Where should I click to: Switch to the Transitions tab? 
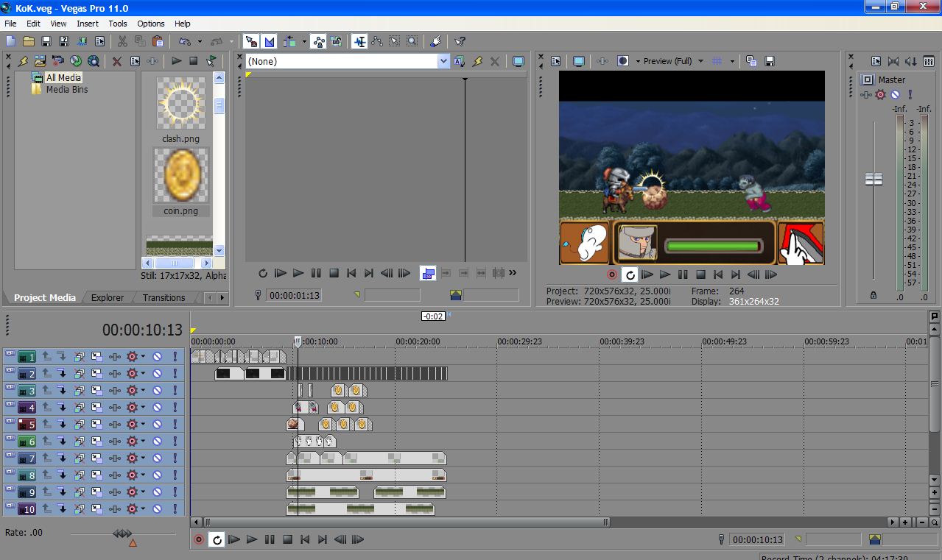point(164,298)
